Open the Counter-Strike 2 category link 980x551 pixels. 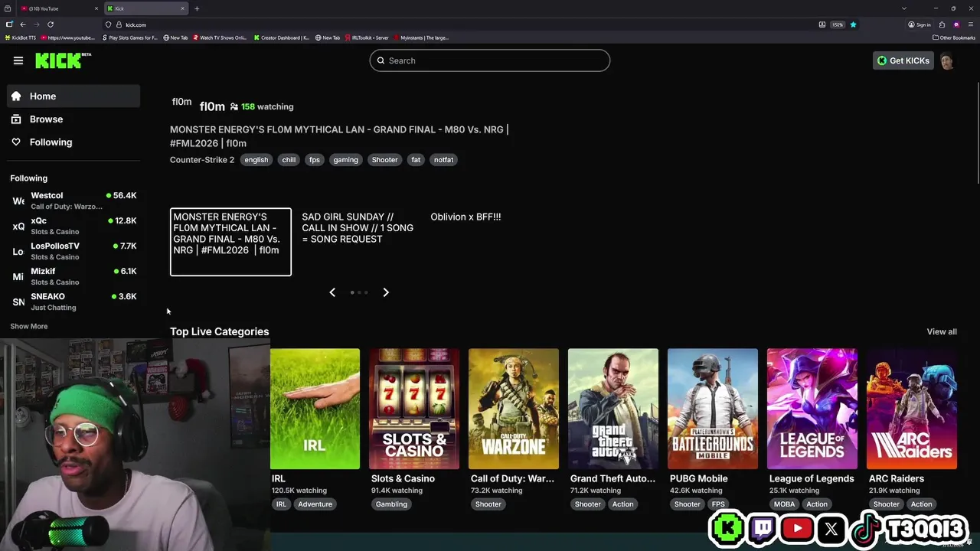coord(202,160)
